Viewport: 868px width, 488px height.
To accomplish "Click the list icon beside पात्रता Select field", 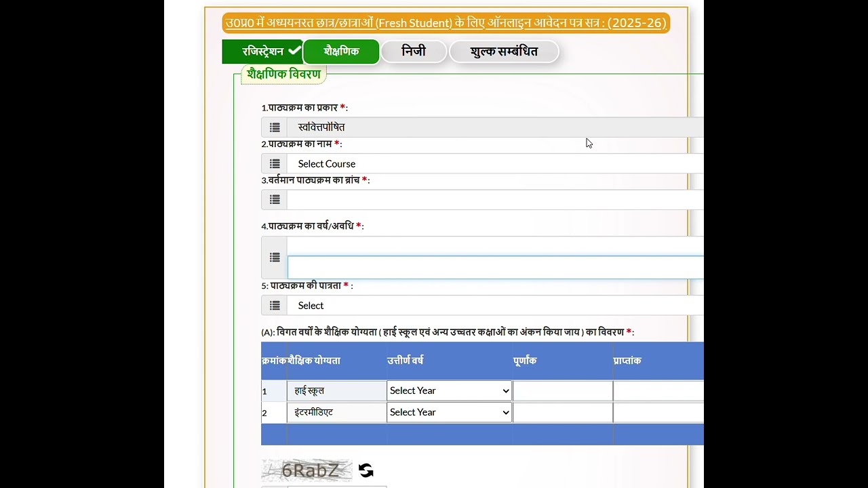I will tap(275, 306).
